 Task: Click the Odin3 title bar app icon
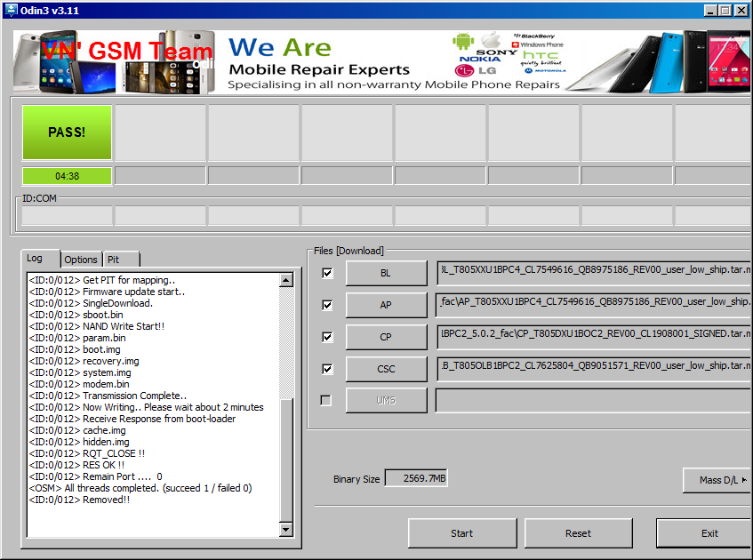point(11,10)
